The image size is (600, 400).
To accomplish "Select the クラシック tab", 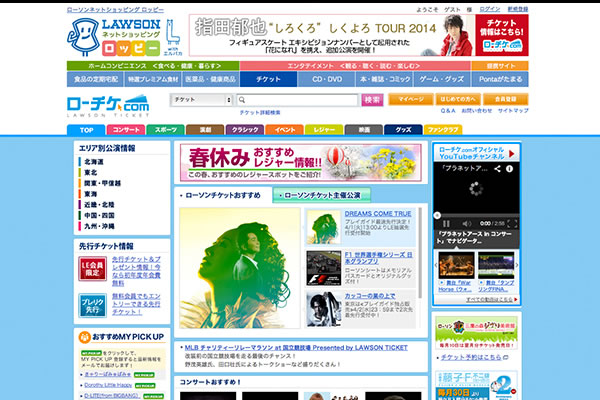I will click(x=245, y=130).
